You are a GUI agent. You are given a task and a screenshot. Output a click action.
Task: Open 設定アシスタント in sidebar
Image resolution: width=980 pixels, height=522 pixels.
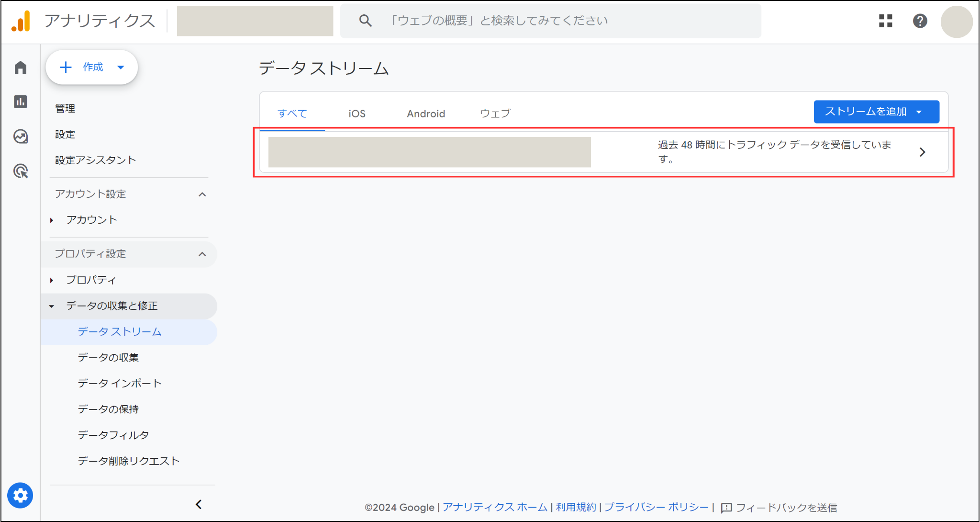tap(96, 160)
